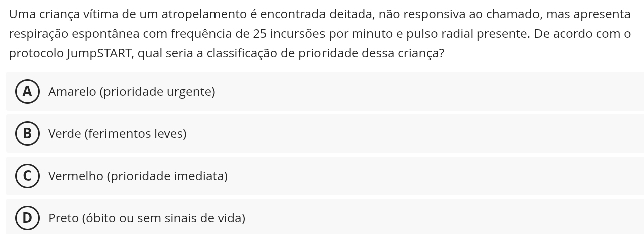Select the circled letter B option
Image resolution: width=644 pixels, height=234 pixels.
[27, 133]
